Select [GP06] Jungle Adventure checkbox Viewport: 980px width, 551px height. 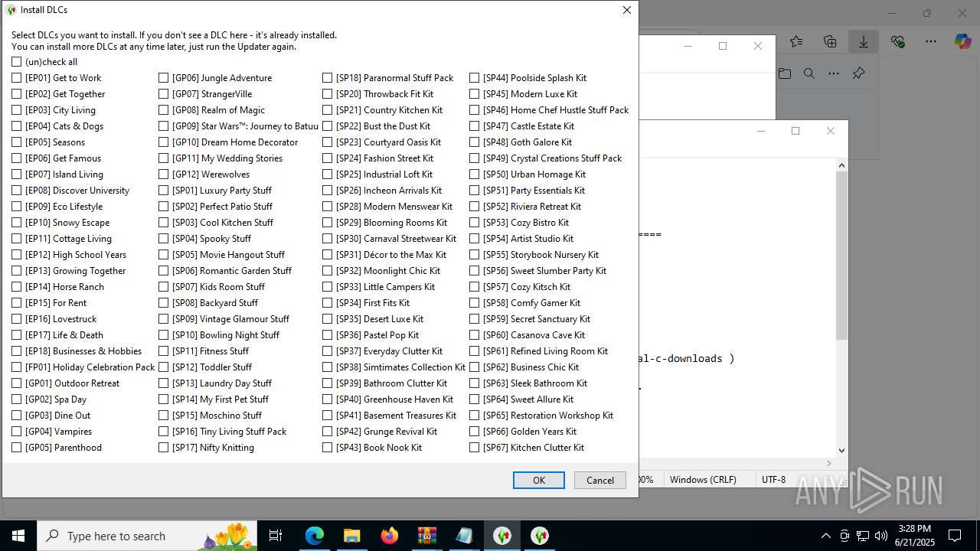tap(164, 78)
